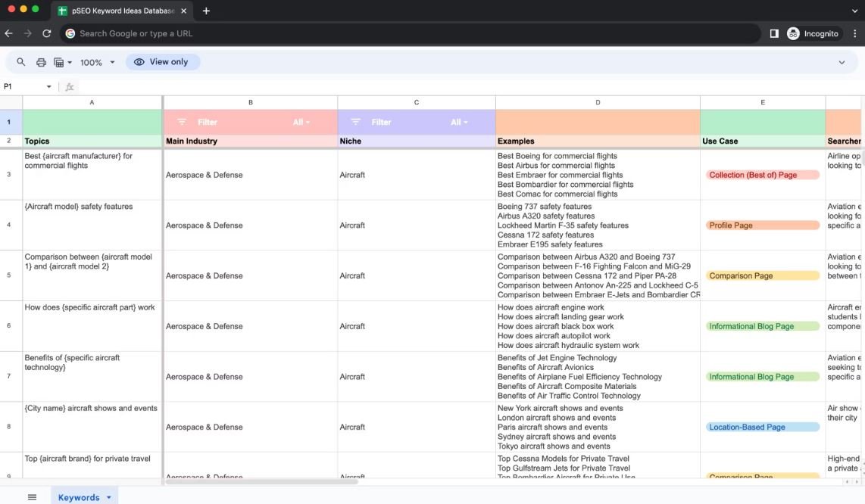Click the search magnifier icon in toolbar
Screen dimensions: 865x504
click(x=21, y=62)
